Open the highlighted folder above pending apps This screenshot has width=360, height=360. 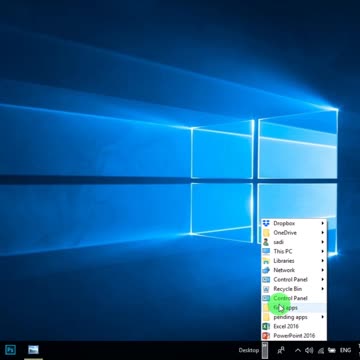(294, 308)
